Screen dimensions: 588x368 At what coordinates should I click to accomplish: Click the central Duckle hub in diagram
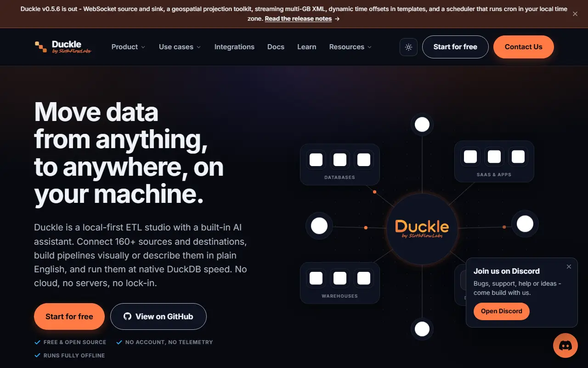(422, 229)
